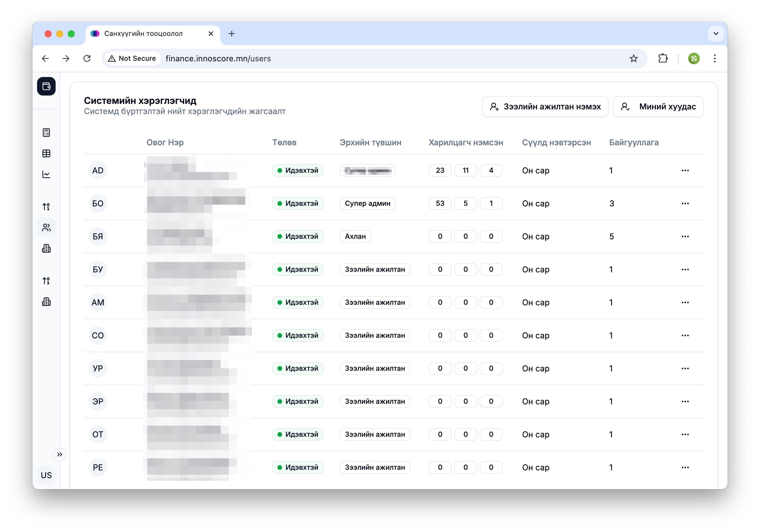The height and width of the screenshot is (532, 760).
Task: Open the line chart icon in sidebar
Action: coord(46,174)
